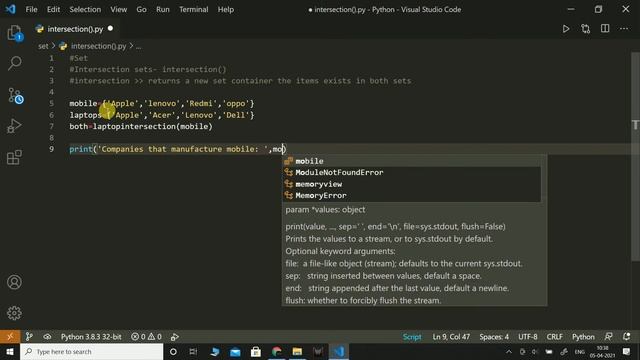This screenshot has width=640, height=360.
Task: Change end of line sequence CRLF
Action: pyautogui.click(x=554, y=337)
